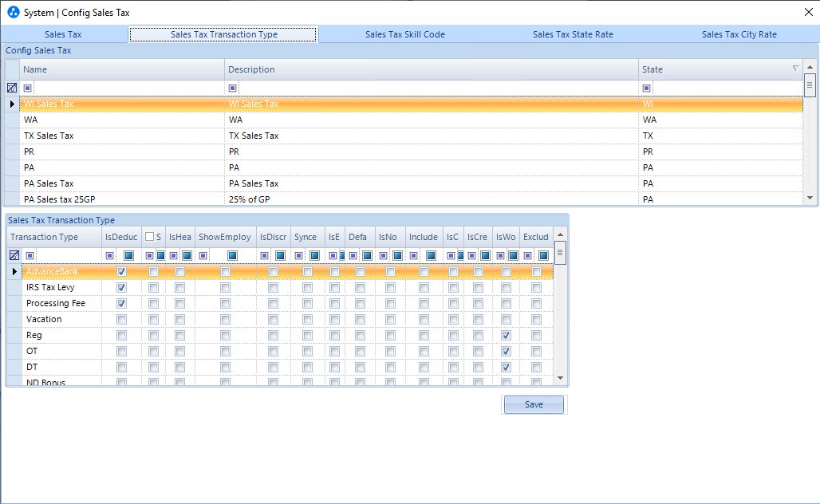Click the Include filter value box

[431, 255]
